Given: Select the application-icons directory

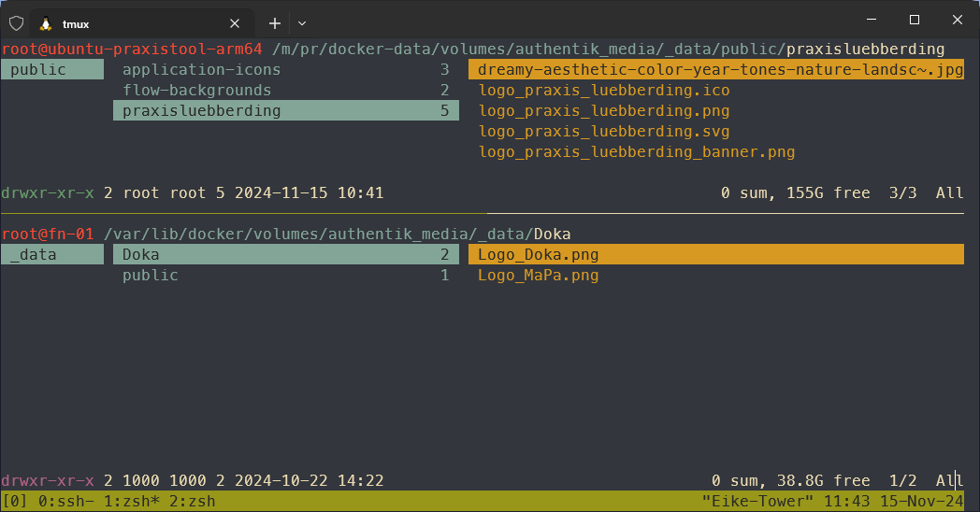Looking at the screenshot, I should tap(201, 70).
